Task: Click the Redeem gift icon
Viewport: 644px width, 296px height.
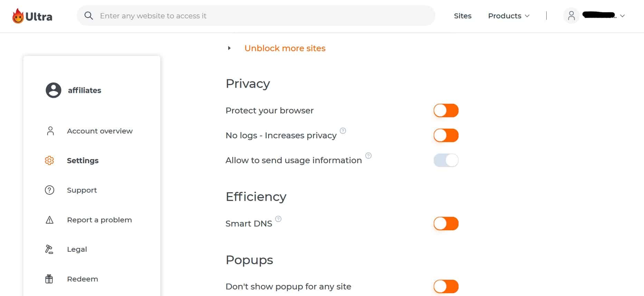Action: coord(49,279)
